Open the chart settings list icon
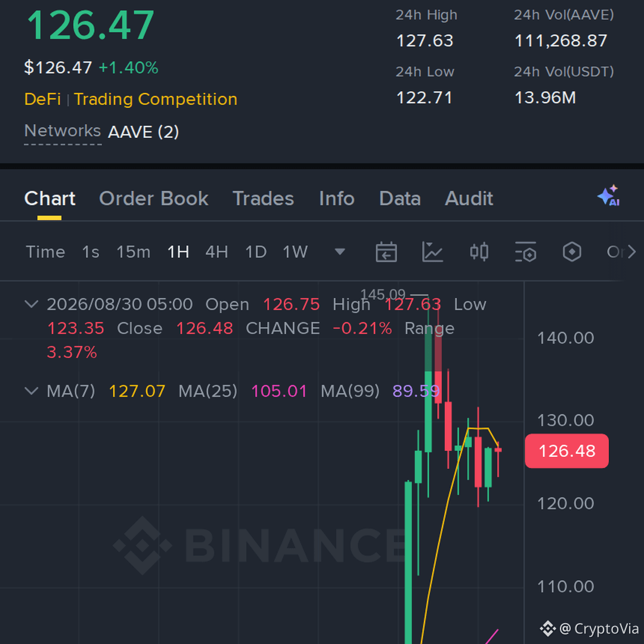644x644 pixels. [525, 252]
